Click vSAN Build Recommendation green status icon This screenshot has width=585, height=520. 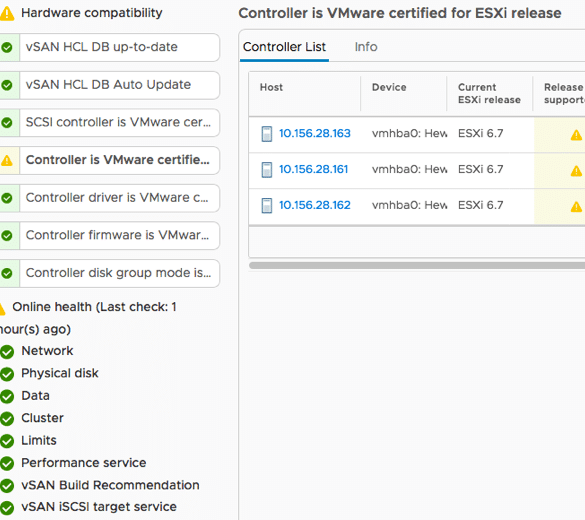[x=7, y=486]
